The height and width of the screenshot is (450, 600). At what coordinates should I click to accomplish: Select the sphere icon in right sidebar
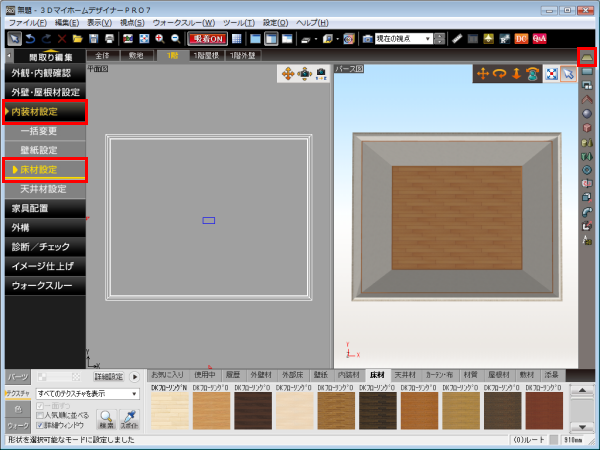(588, 113)
